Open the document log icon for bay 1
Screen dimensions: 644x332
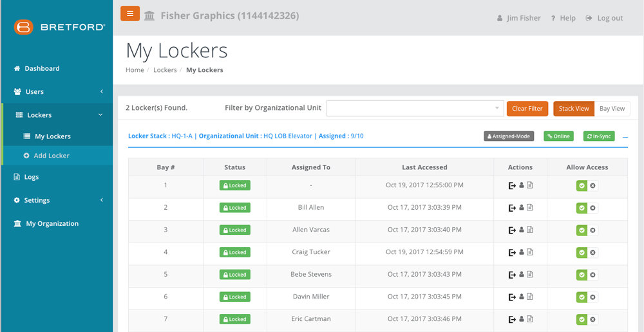(530, 185)
